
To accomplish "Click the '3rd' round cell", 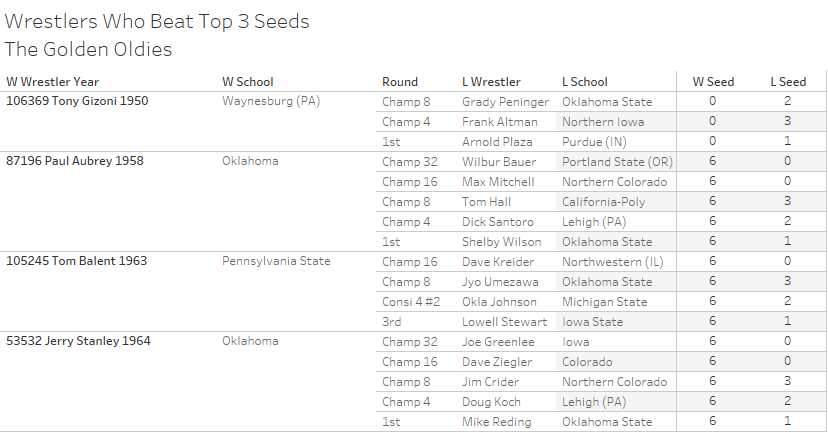I will click(x=391, y=322).
